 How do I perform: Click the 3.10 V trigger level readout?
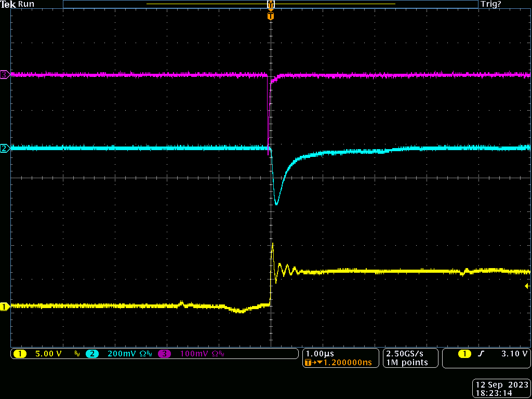pyautogui.click(x=514, y=354)
